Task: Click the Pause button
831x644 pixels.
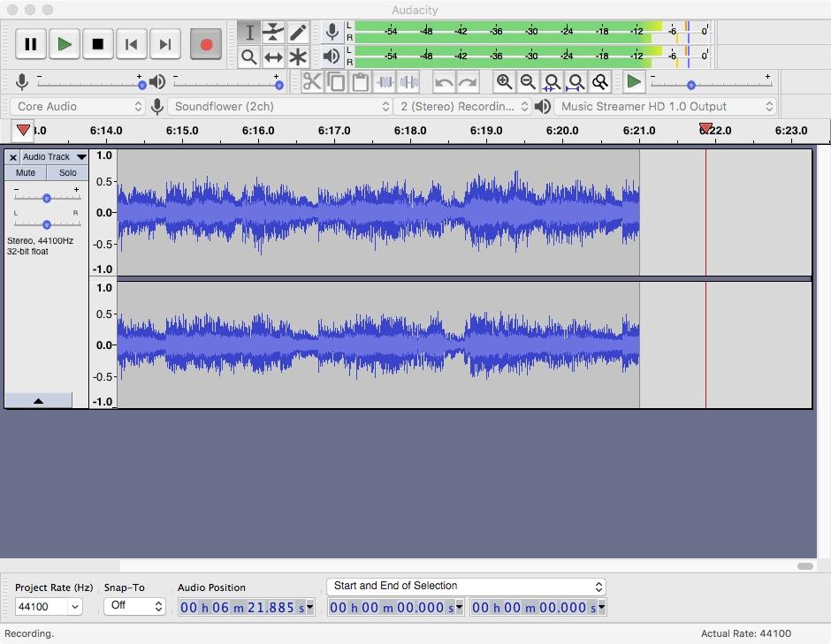Action: pyautogui.click(x=30, y=44)
